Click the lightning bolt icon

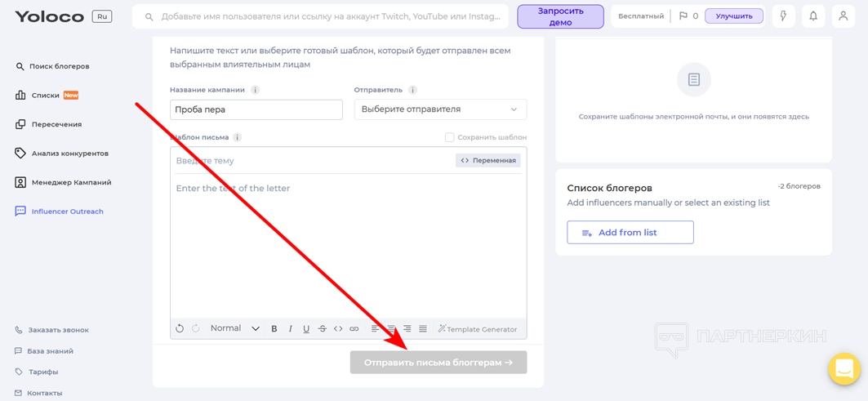click(783, 16)
